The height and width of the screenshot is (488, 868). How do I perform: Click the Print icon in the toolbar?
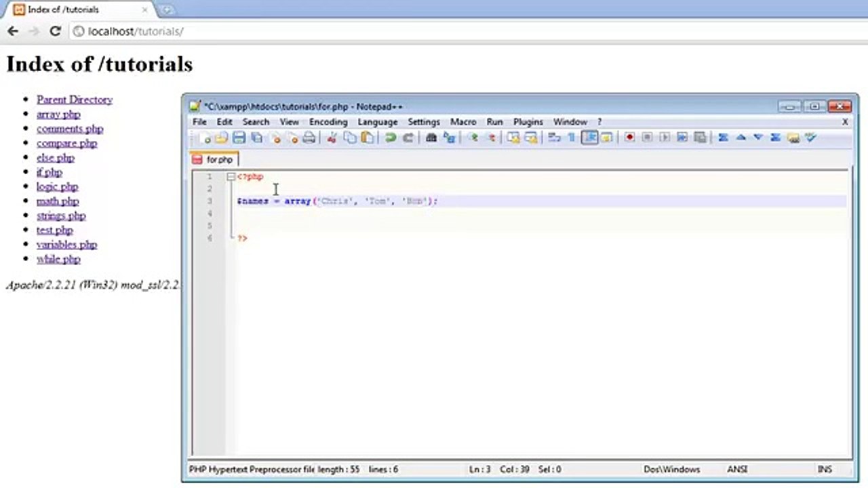point(309,138)
